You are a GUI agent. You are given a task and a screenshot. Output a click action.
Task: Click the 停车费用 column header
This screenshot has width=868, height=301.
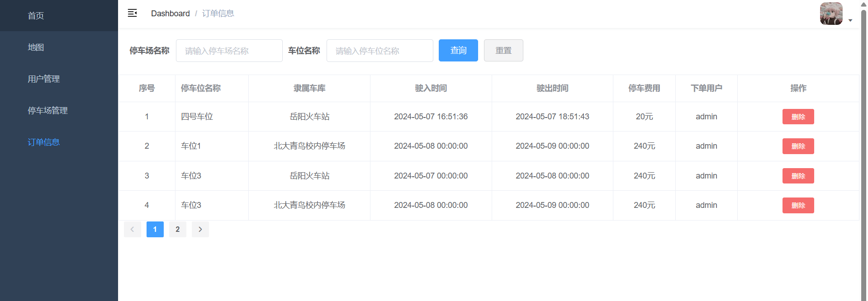[x=644, y=88]
